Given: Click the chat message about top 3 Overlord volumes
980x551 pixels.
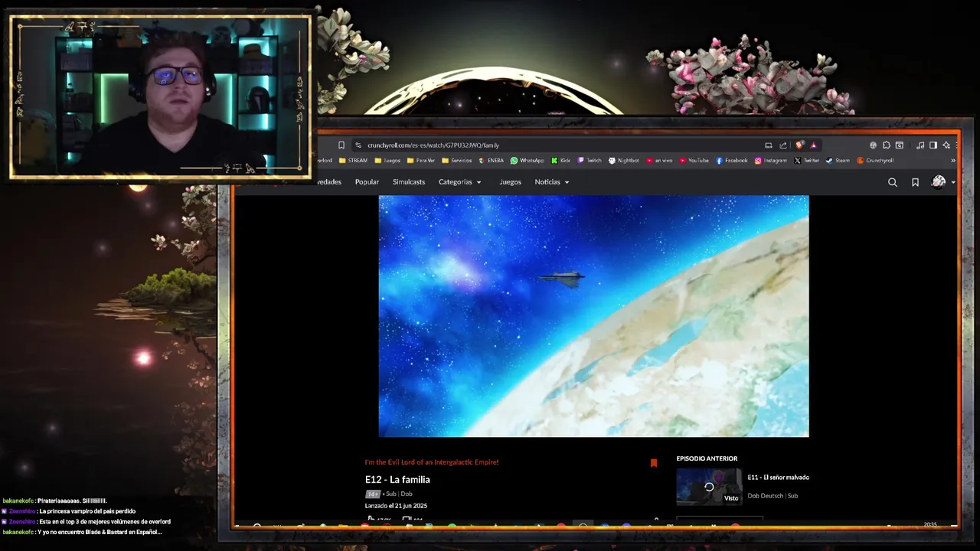Looking at the screenshot, I should pyautogui.click(x=105, y=522).
